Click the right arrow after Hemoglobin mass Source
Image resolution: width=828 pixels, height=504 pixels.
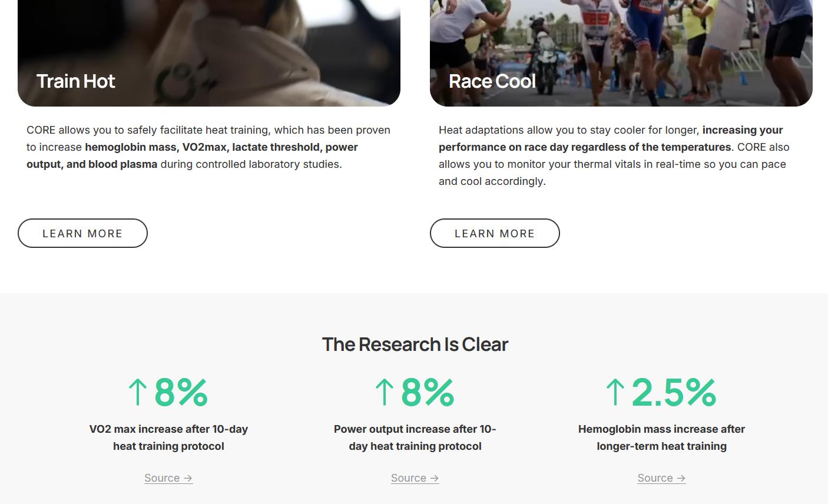coord(681,479)
